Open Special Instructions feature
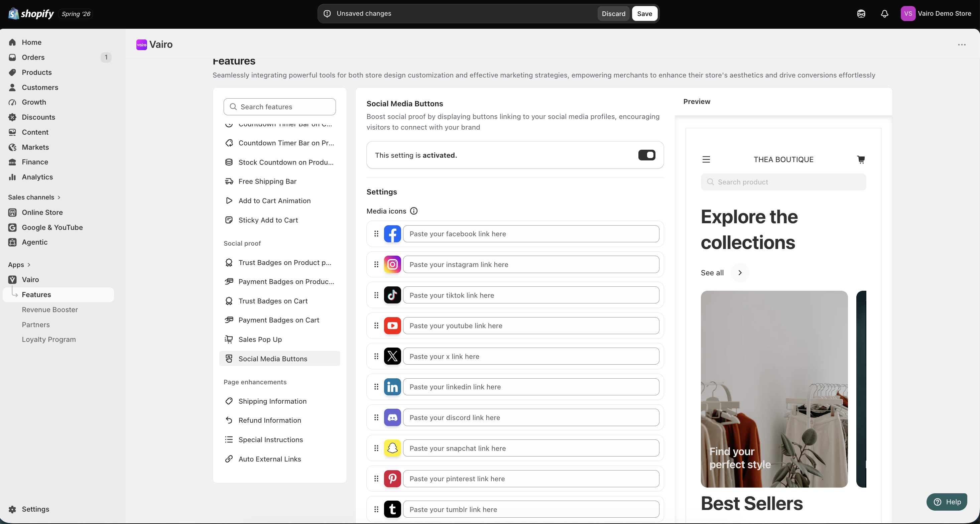This screenshot has height=524, width=980. [280, 439]
